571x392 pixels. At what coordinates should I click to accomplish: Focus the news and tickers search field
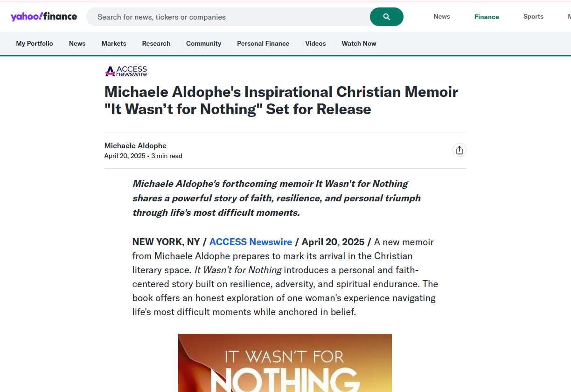[229, 17]
